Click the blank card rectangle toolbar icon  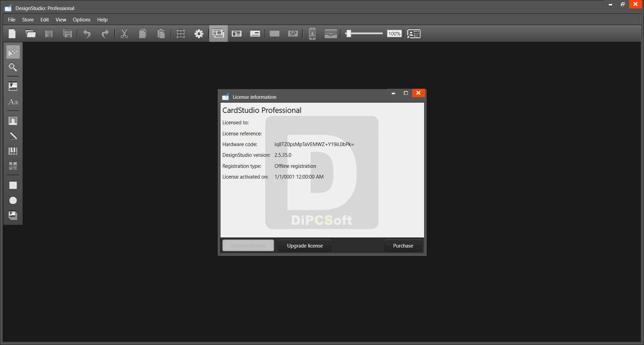[274, 33]
